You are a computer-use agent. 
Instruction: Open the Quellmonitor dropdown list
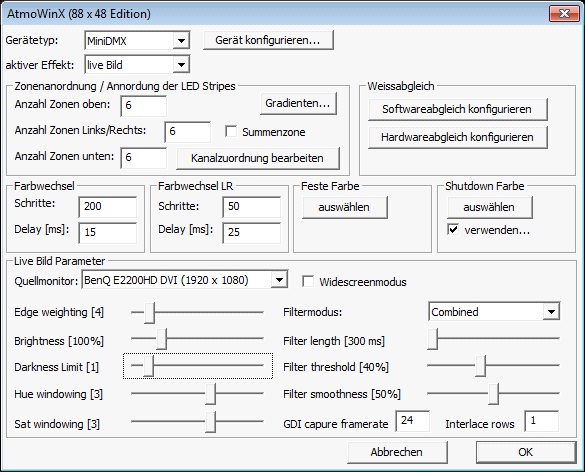click(x=184, y=280)
